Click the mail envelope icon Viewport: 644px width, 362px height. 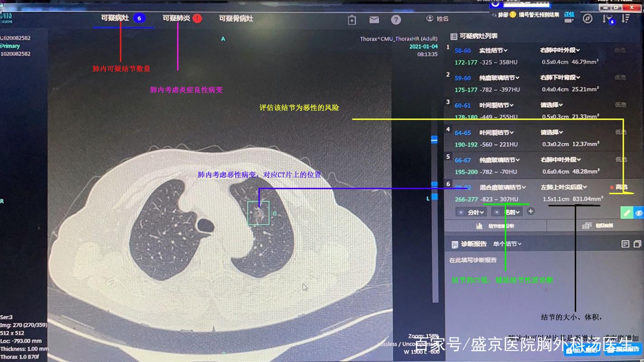tap(374, 19)
